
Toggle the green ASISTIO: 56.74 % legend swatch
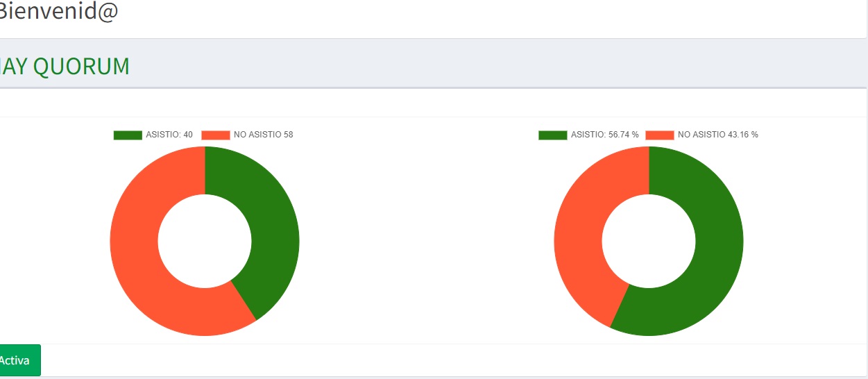[552, 135]
